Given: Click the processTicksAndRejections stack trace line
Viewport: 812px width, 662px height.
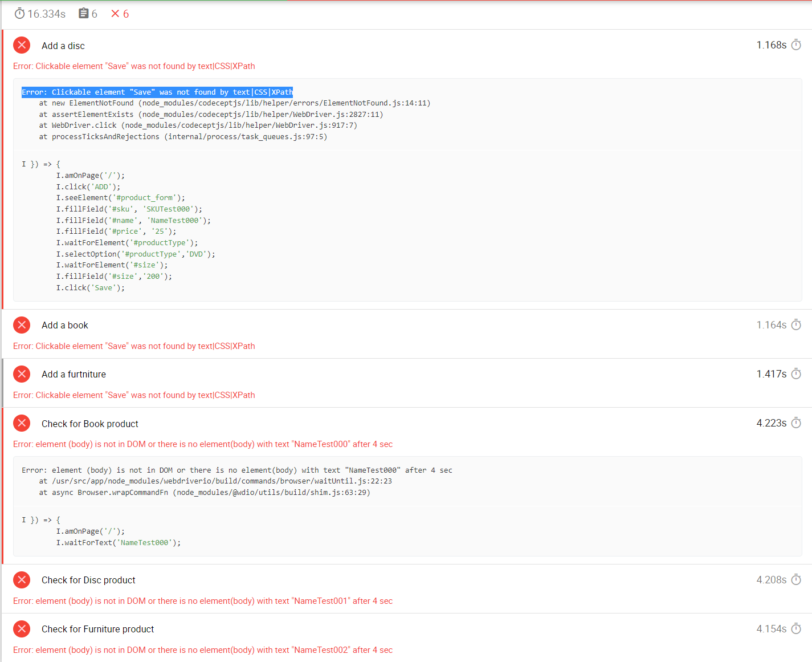Looking at the screenshot, I should 183,136.
